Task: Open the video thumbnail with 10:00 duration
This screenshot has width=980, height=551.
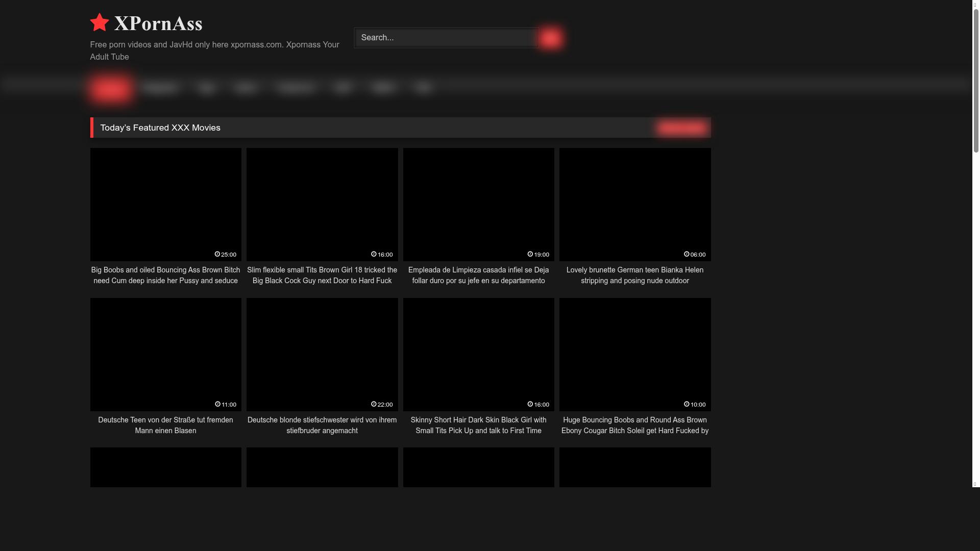Action: pos(634,354)
